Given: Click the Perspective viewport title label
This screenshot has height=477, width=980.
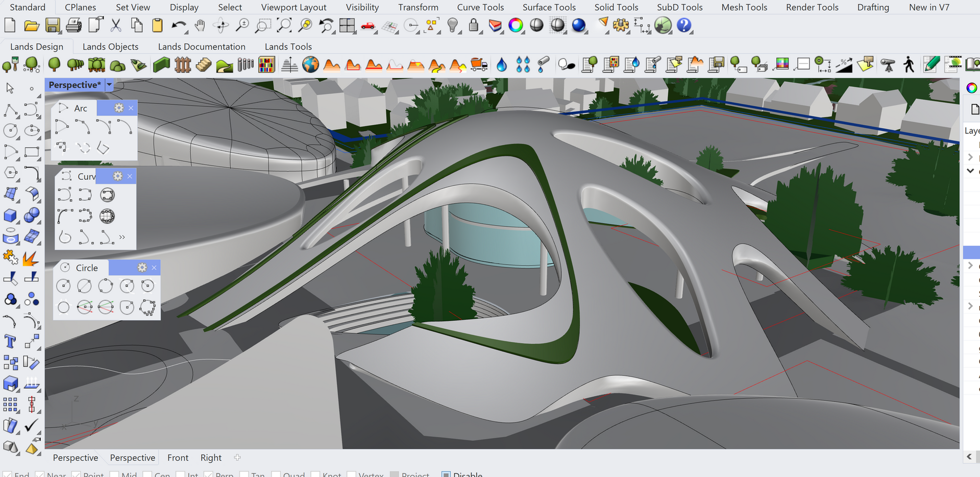Looking at the screenshot, I should pyautogui.click(x=75, y=85).
